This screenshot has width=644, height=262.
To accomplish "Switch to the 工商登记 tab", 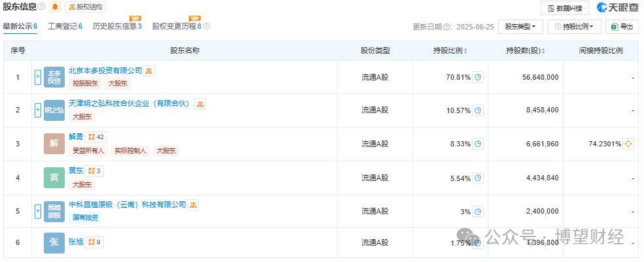I will (65, 26).
